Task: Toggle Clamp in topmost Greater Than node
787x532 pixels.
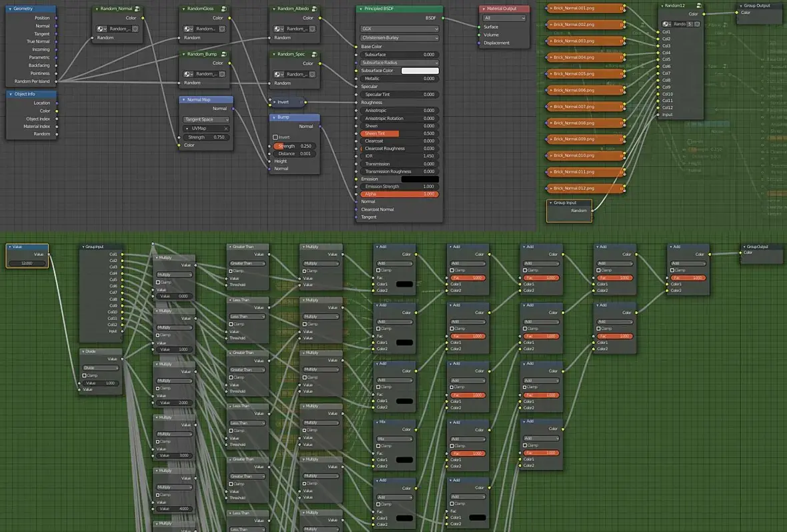Action: coord(231,271)
